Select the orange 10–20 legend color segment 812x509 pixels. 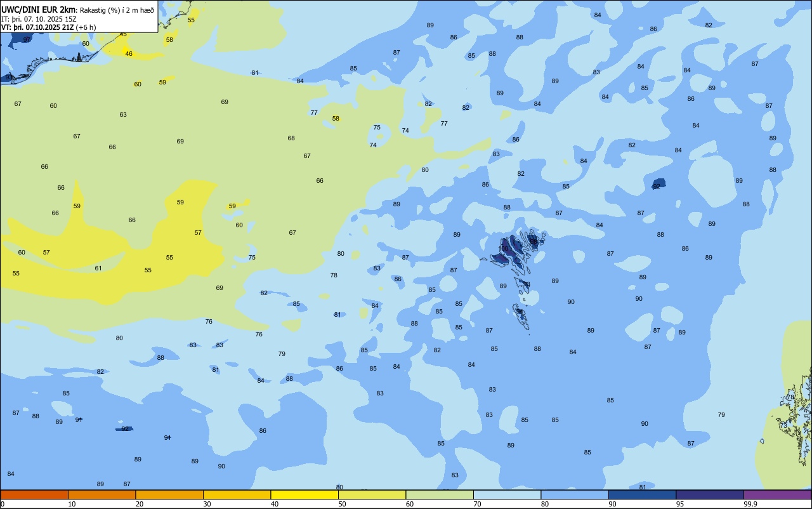[101, 494]
